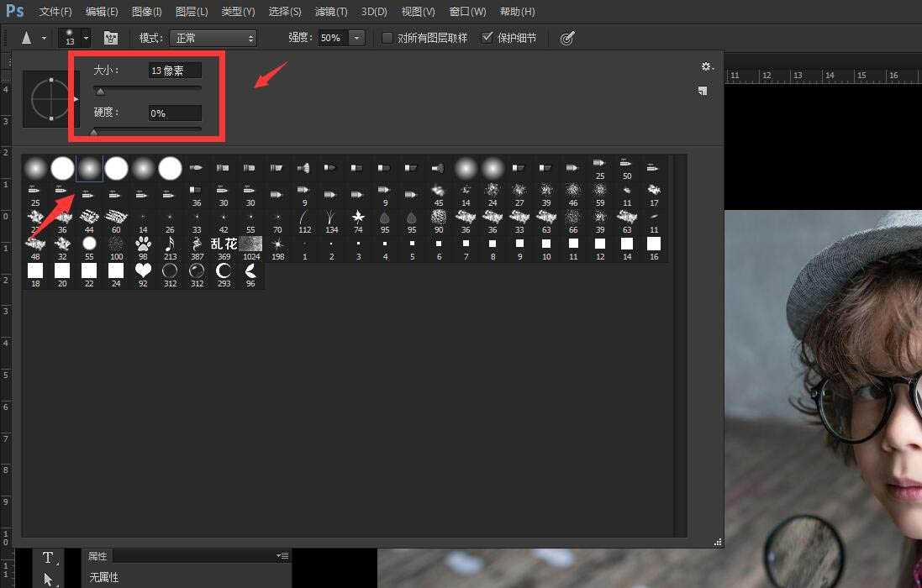Select the crescent moon brush 293
The width and height of the screenshot is (922, 588).
[x=224, y=276]
